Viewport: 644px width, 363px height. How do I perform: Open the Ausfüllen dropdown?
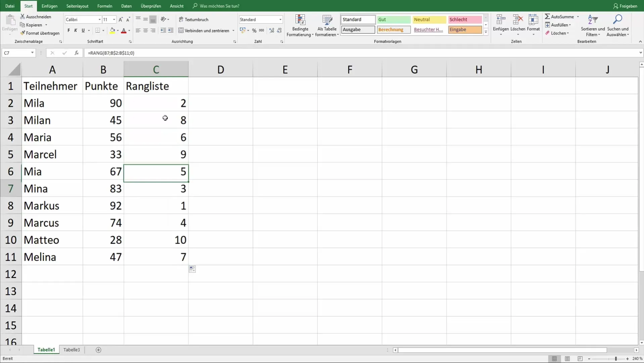558,25
